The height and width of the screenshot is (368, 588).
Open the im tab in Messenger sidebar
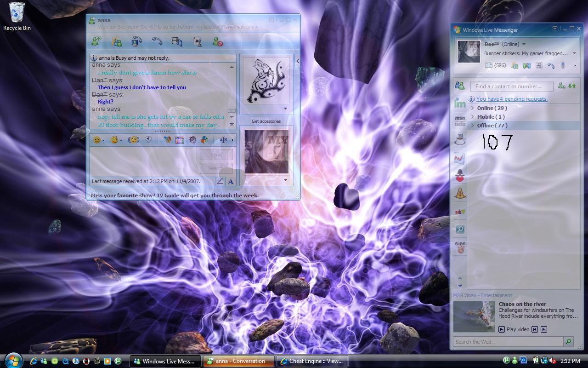point(459,103)
